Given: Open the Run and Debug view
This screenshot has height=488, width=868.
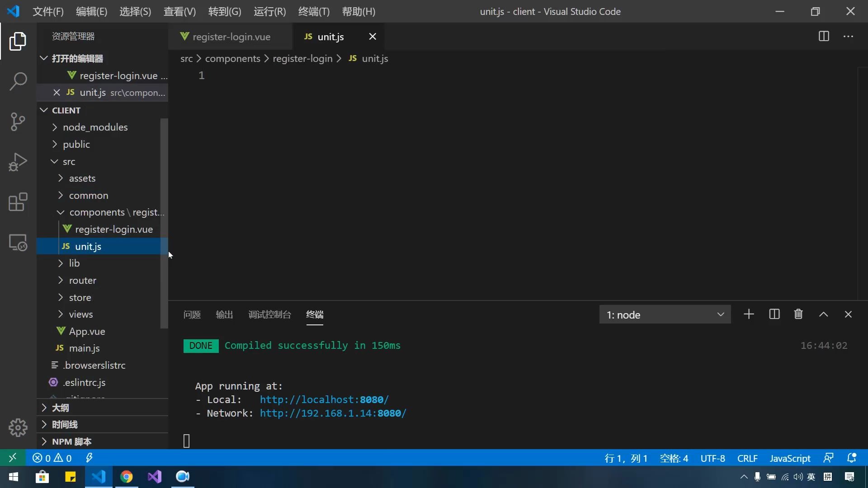Looking at the screenshot, I should pos(17,161).
